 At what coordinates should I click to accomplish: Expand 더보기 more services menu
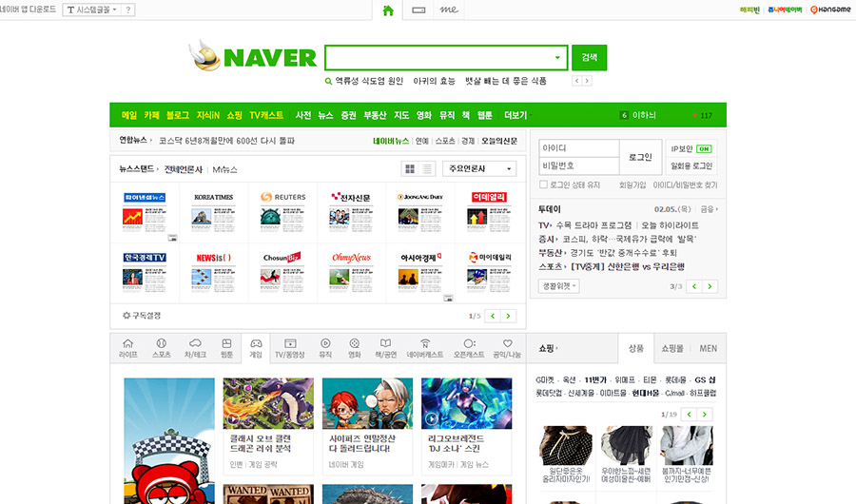pos(517,115)
